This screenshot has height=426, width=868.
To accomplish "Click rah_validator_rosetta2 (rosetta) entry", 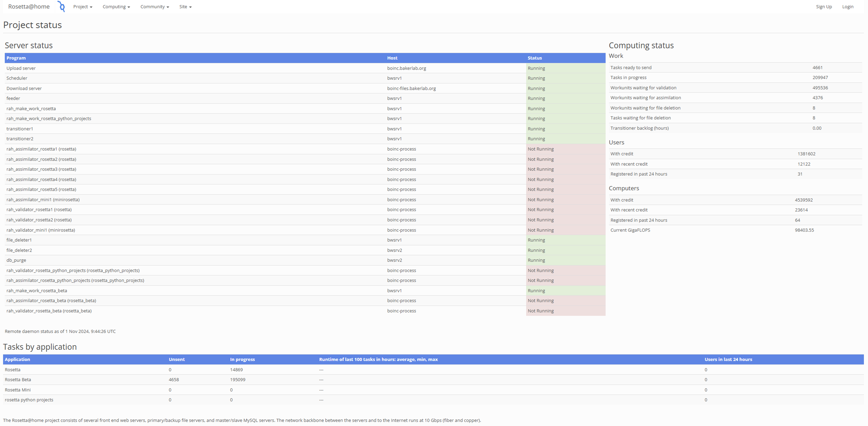I will [39, 220].
